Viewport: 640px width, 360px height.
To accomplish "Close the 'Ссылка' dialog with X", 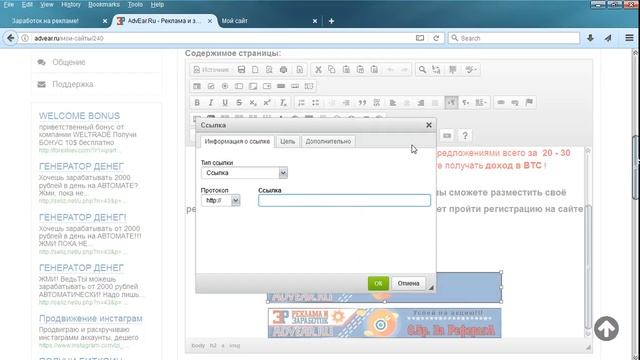I will pyautogui.click(x=429, y=125).
